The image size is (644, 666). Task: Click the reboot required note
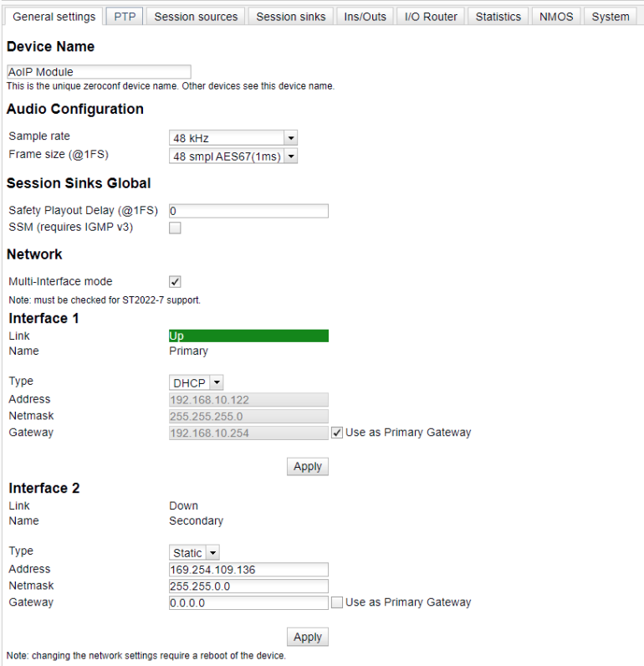[146, 656]
